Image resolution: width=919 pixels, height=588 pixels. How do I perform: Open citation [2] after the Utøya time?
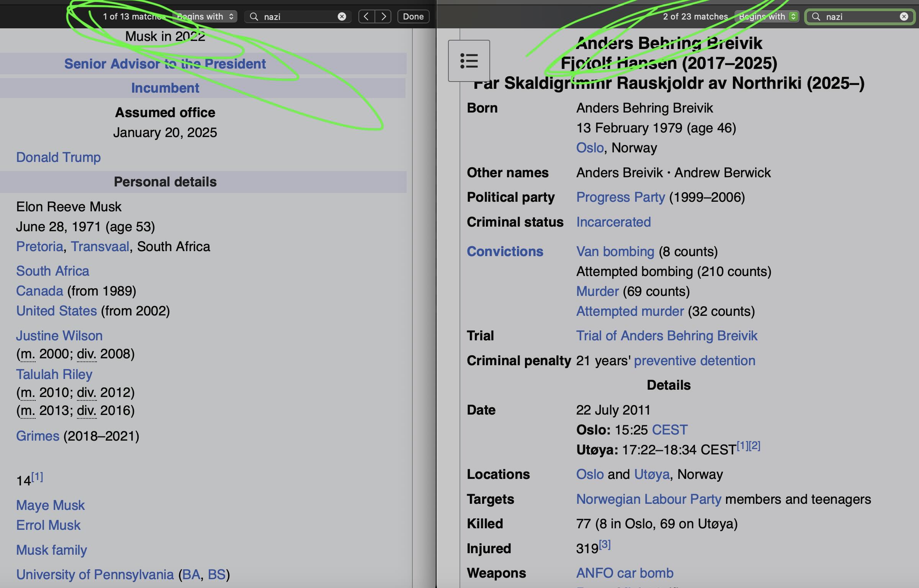[755, 445]
